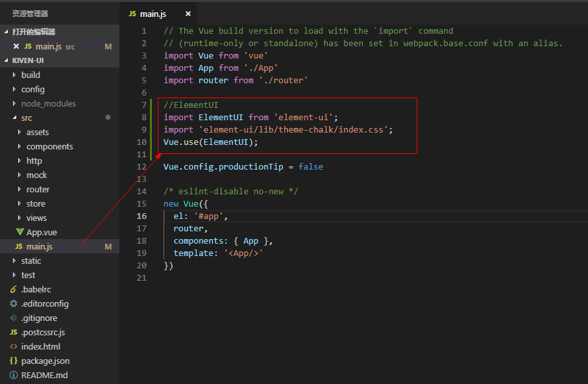Click the info icon beside README.md
The image size is (588, 384).
tap(14, 375)
